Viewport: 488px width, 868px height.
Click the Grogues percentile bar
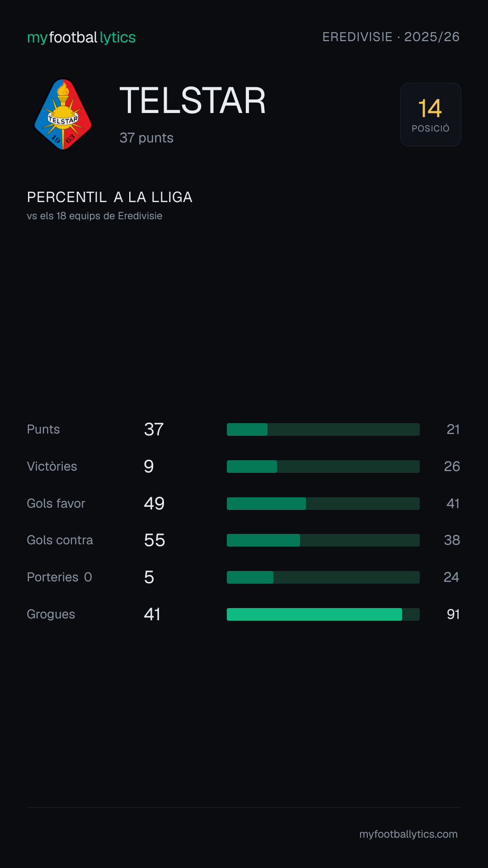click(323, 614)
